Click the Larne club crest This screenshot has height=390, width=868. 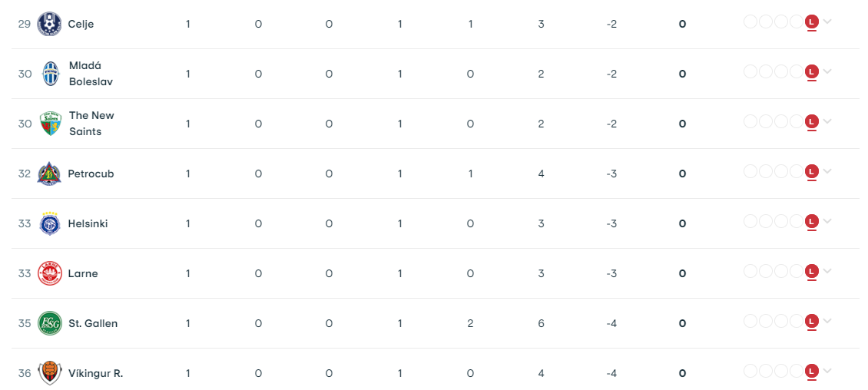click(50, 273)
